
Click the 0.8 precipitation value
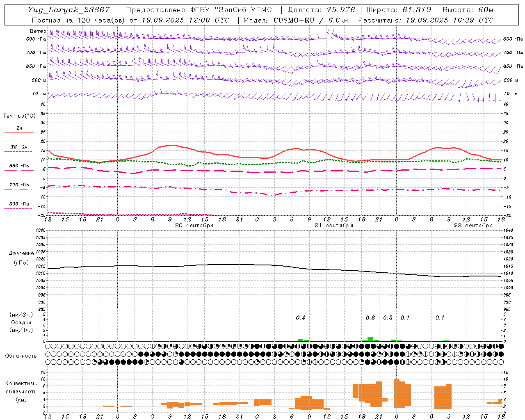click(x=370, y=317)
